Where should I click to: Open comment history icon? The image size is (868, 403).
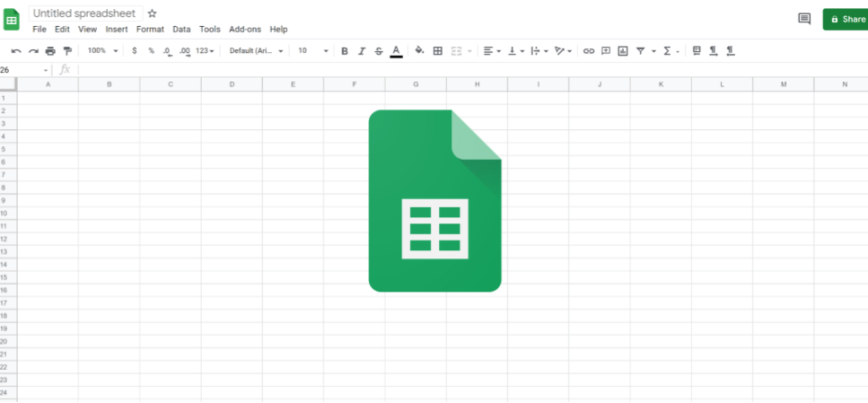tap(804, 20)
